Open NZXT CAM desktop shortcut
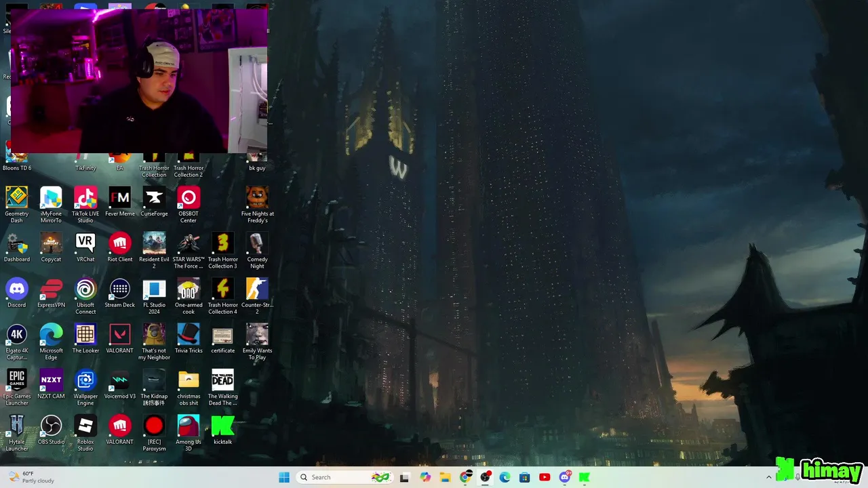 tap(51, 383)
